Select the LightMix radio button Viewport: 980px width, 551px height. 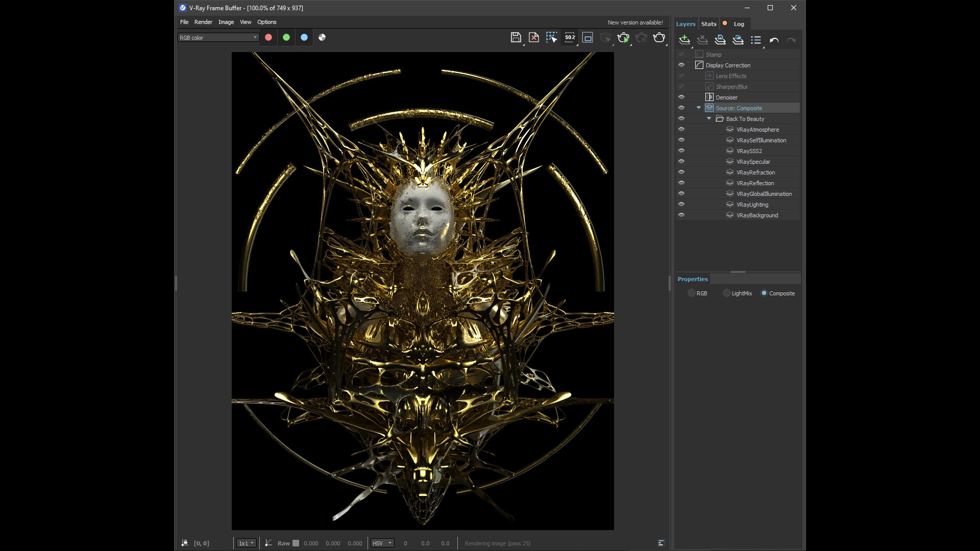(x=726, y=293)
